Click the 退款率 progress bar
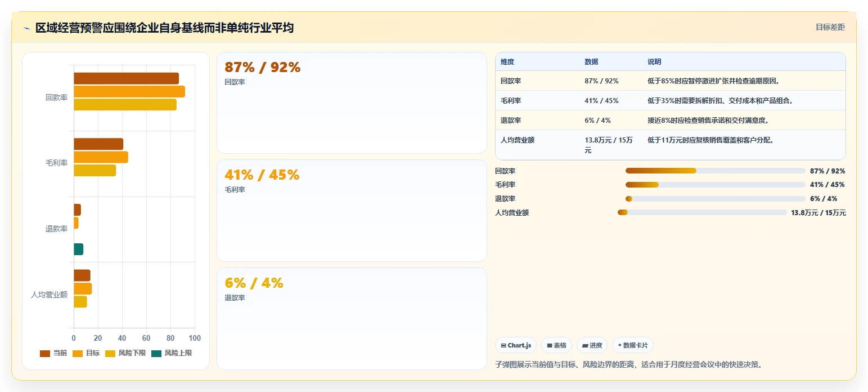Image resolution: width=868 pixels, height=392 pixels. click(716, 198)
